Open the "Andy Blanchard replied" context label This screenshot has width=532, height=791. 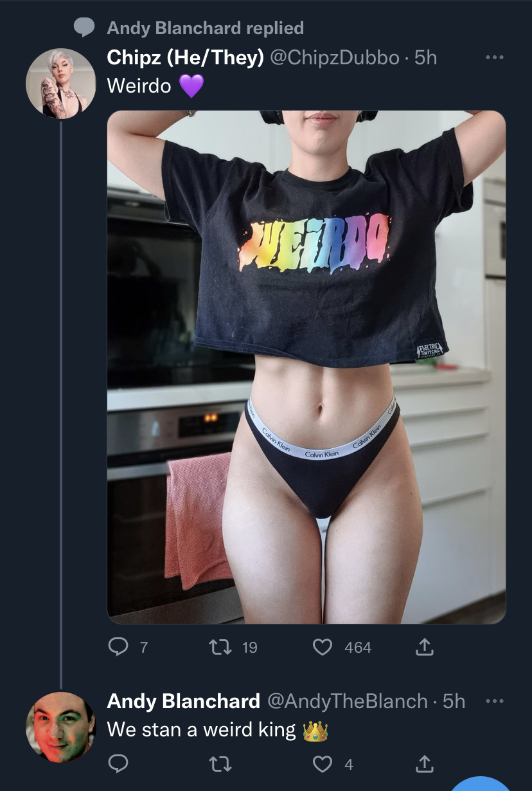point(205,28)
